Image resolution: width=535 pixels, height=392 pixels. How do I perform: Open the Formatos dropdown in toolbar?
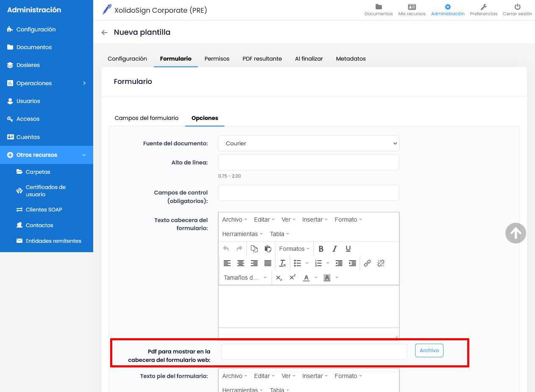(294, 249)
